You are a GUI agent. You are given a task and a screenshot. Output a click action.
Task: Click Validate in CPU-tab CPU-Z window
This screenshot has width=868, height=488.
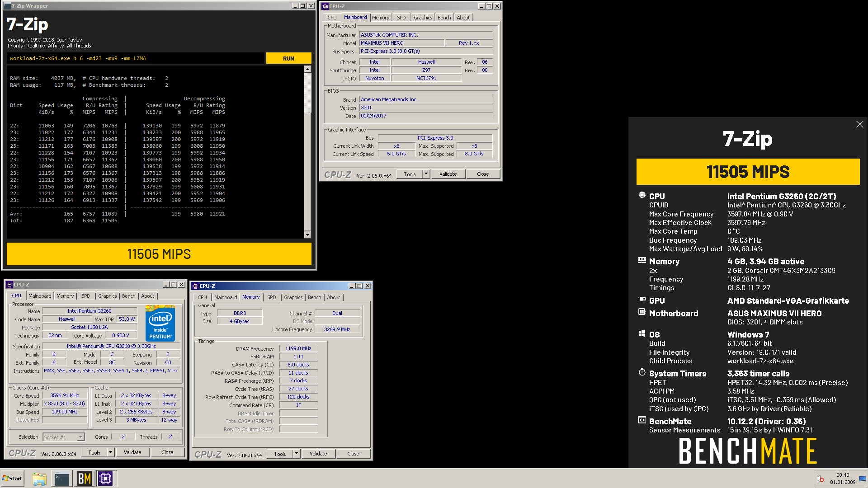coord(132,452)
